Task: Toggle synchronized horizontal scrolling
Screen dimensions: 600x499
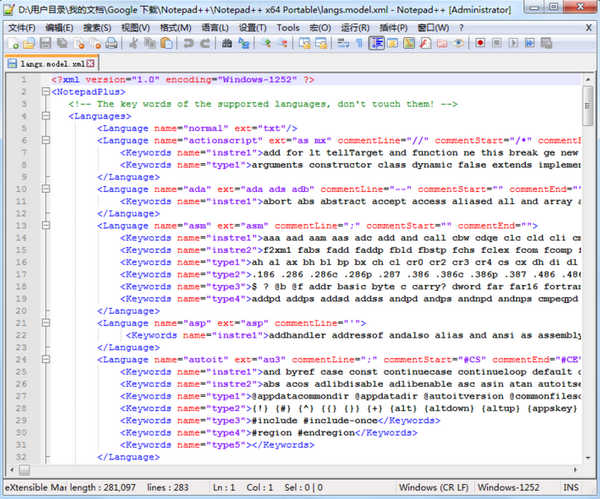Action: (x=321, y=43)
